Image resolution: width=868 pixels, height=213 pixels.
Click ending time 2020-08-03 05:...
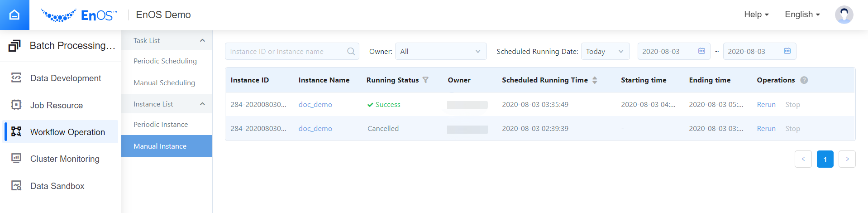716,104
